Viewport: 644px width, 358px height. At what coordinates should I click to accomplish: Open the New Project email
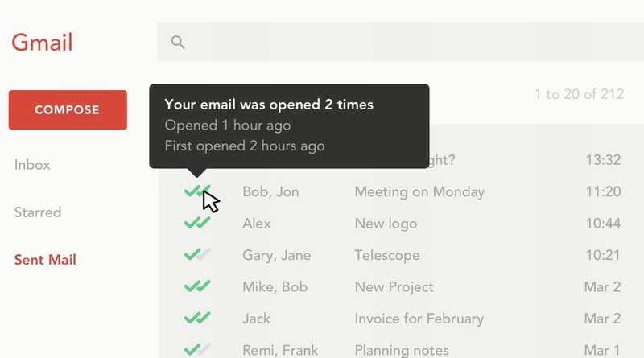(x=394, y=286)
